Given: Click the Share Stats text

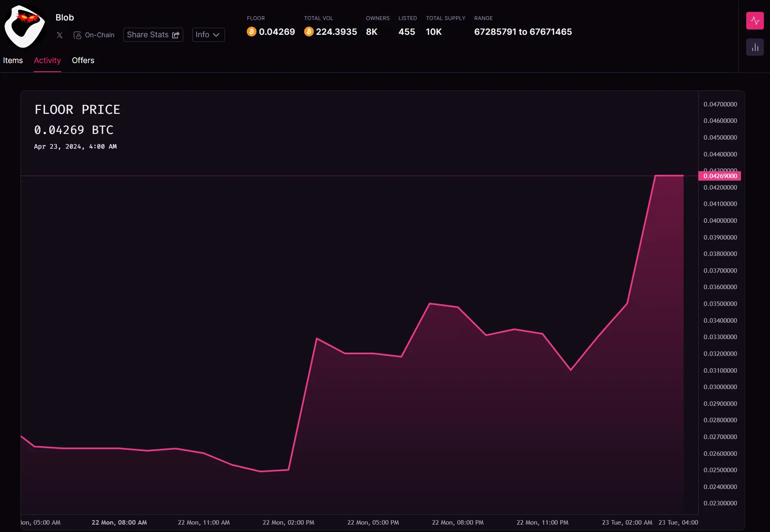Looking at the screenshot, I should pyautogui.click(x=148, y=35).
